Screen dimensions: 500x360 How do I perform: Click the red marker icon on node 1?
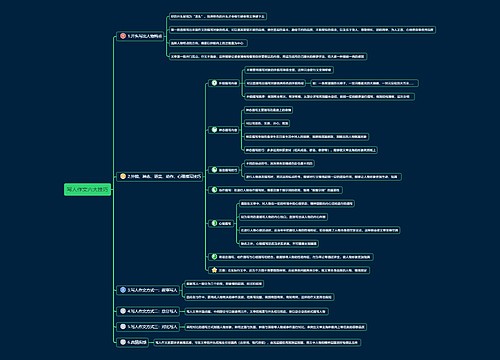(x=123, y=36)
